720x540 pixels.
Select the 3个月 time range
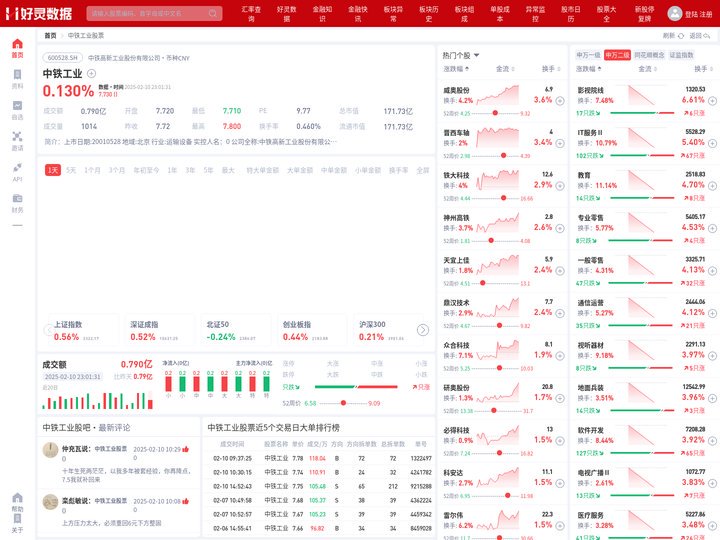point(117,170)
